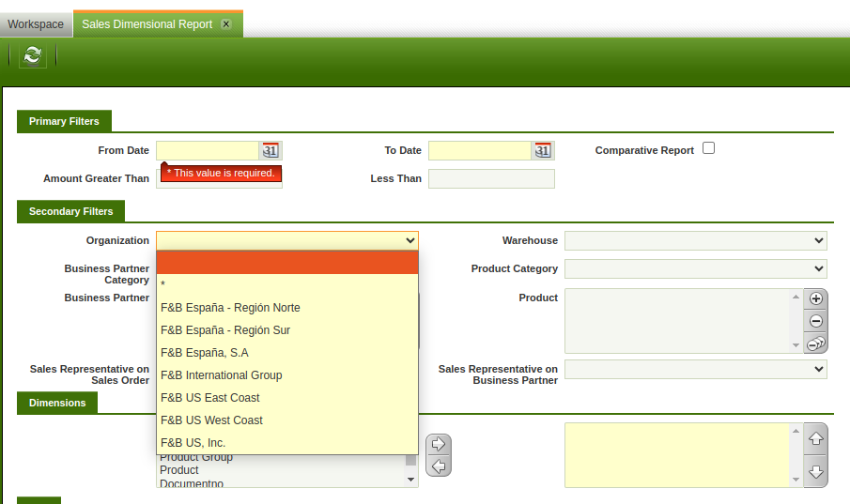Click the Less Than input field

pos(491,178)
